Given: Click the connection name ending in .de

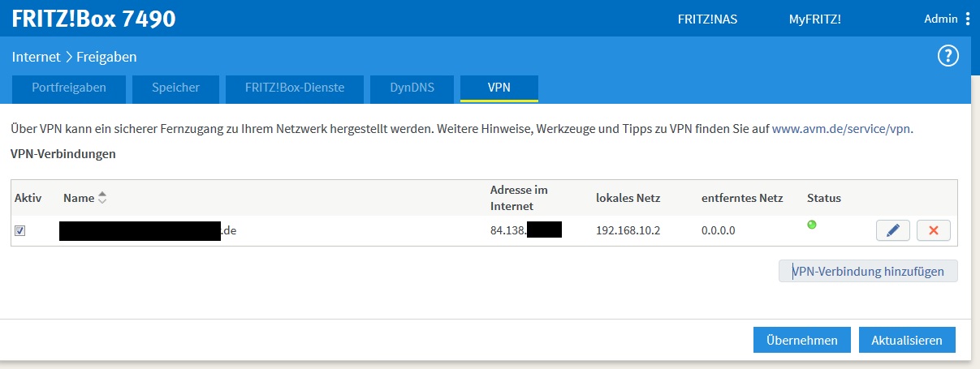Looking at the screenshot, I should pos(148,230).
